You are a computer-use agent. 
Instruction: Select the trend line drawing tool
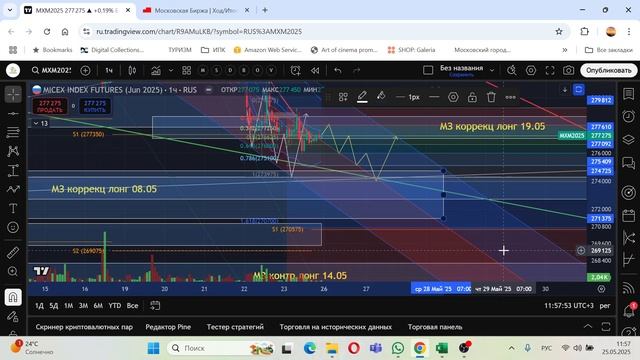click(x=13, y=113)
